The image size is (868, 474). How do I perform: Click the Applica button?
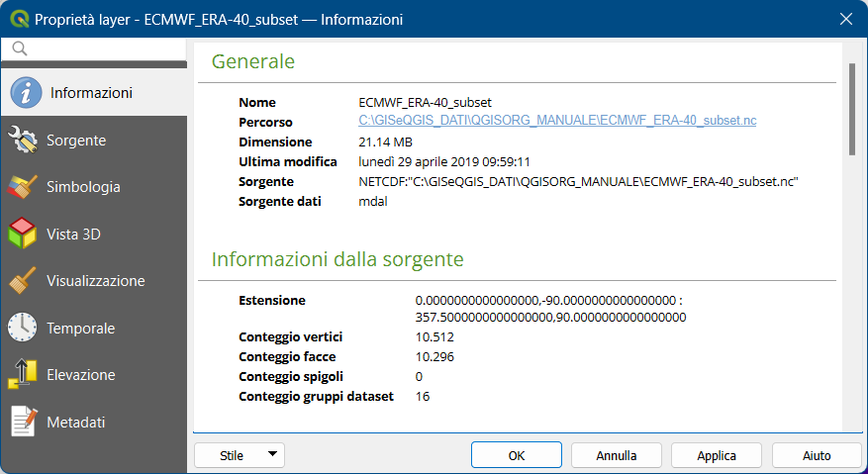[717, 455]
